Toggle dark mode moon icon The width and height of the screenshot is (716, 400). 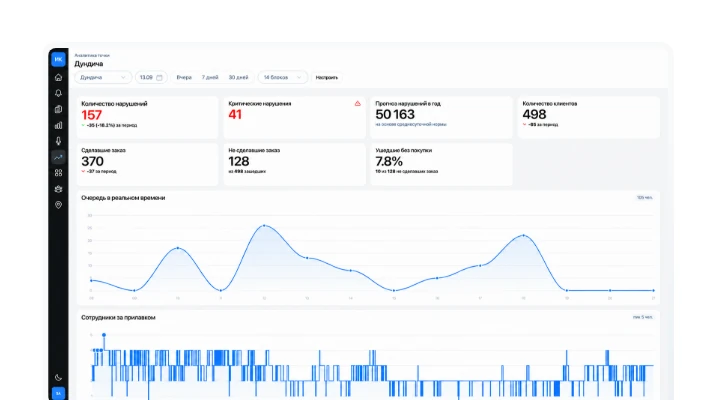[58, 378]
